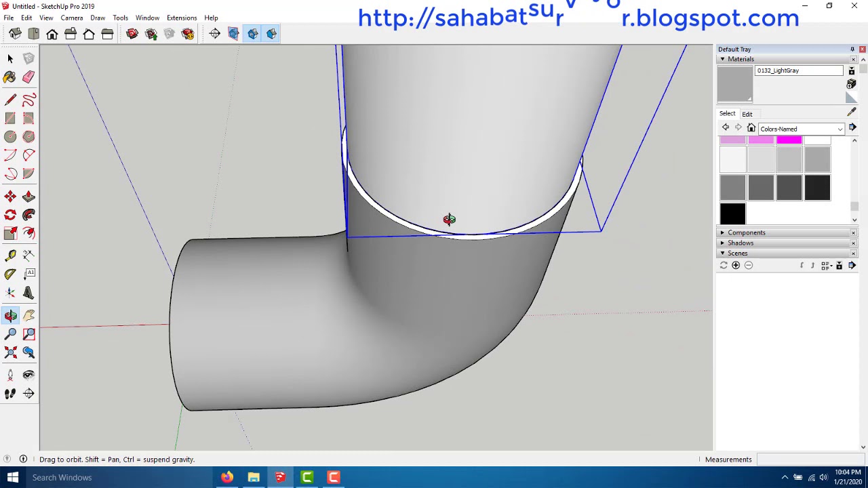Viewport: 868px width, 488px height.
Task: Add a new scene plus icon
Action: [736, 266]
